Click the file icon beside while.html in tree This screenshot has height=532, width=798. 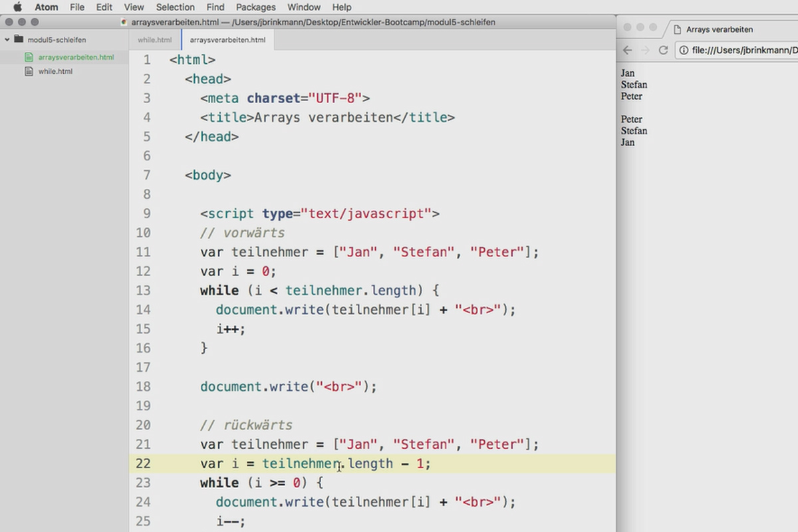(29, 71)
